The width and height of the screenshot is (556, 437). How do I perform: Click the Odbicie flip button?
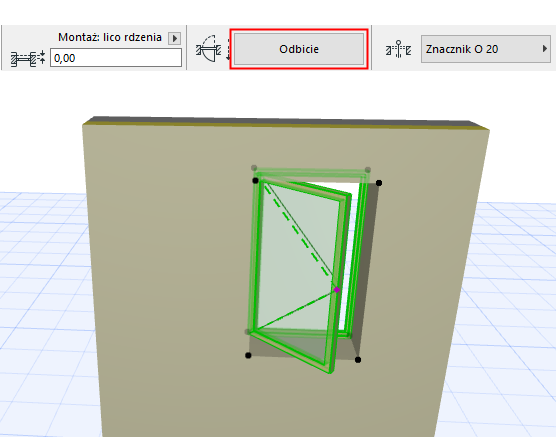pyautogui.click(x=299, y=49)
